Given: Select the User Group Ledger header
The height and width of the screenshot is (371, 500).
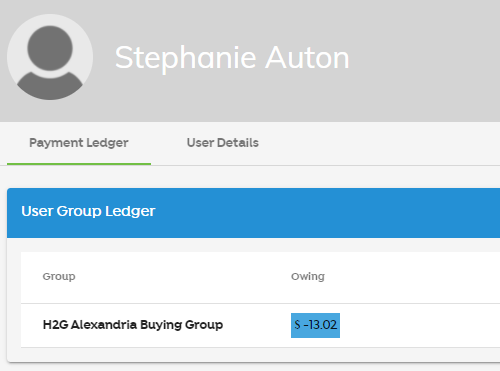Looking at the screenshot, I should click(x=253, y=213).
